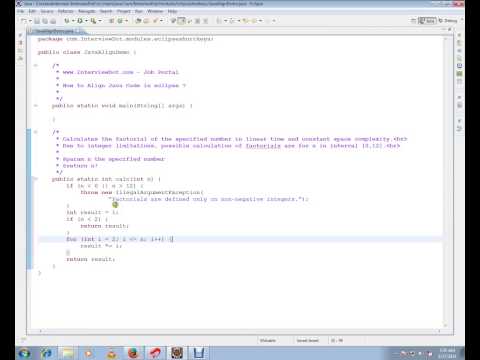Open Windows Explorer folder from taskbar

[x=68, y=353]
